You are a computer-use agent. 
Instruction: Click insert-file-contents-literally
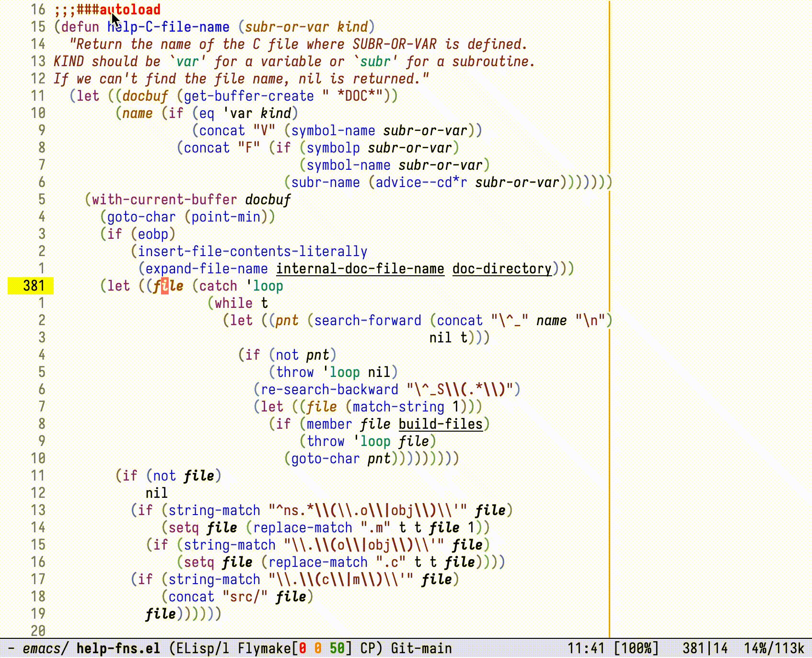[x=253, y=251]
